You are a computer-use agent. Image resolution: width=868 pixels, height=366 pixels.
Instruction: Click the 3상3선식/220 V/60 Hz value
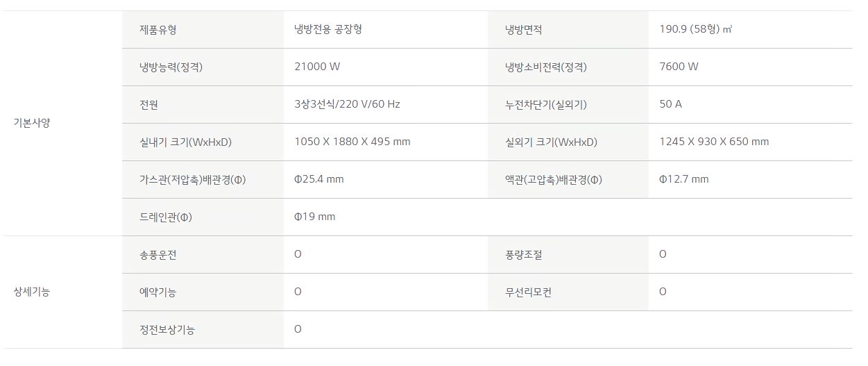click(347, 104)
